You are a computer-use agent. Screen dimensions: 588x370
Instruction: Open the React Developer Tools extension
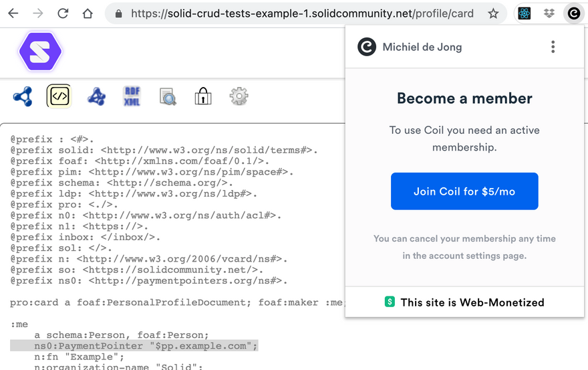(525, 13)
